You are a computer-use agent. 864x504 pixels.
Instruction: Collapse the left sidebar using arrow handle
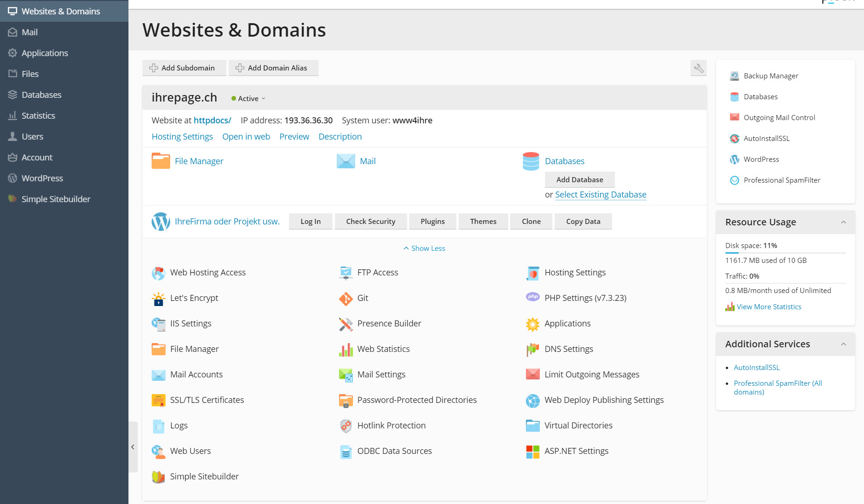[133, 447]
